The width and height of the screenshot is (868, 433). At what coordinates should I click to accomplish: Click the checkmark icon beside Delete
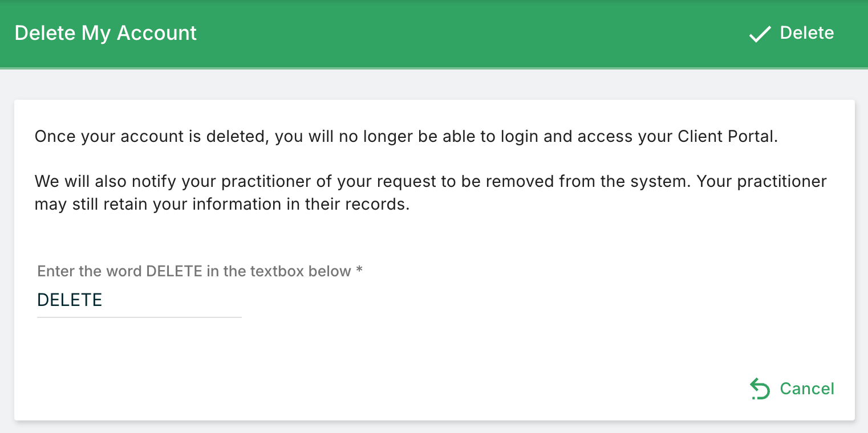(760, 34)
